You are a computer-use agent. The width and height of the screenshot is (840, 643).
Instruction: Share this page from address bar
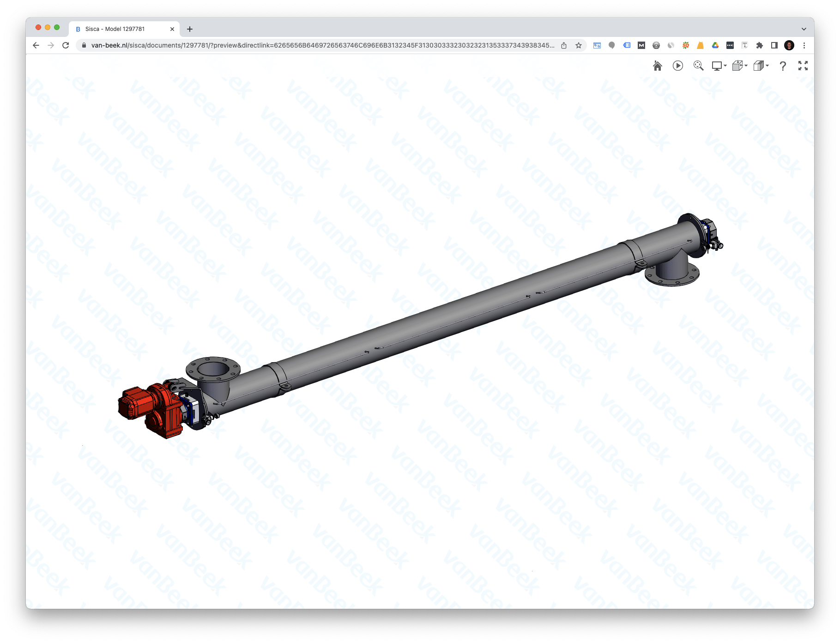[x=564, y=45]
